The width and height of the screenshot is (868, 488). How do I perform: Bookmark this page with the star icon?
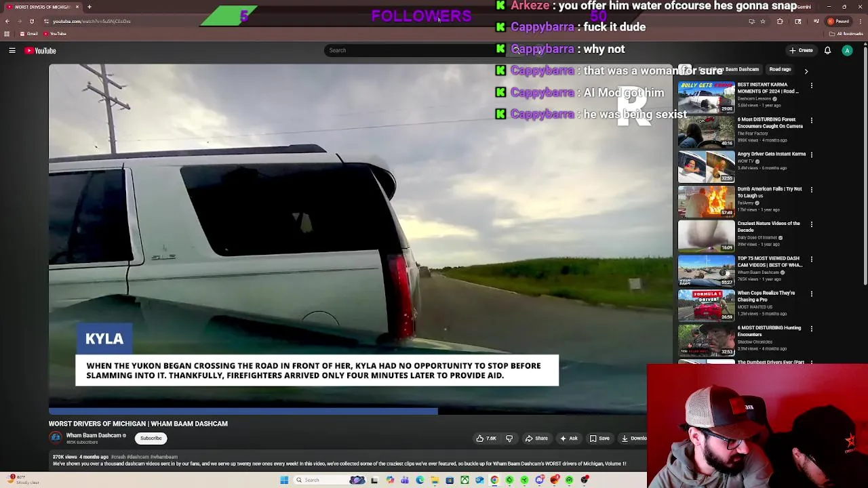pyautogui.click(x=763, y=21)
